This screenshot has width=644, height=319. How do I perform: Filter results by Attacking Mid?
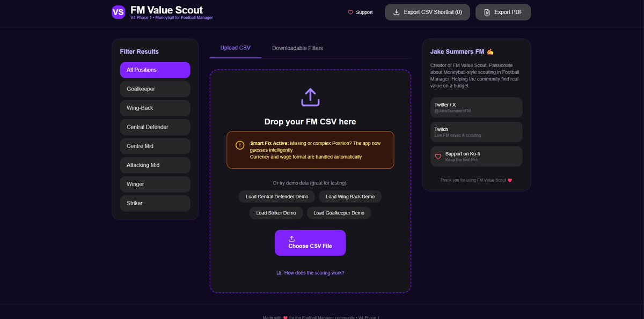click(x=155, y=165)
